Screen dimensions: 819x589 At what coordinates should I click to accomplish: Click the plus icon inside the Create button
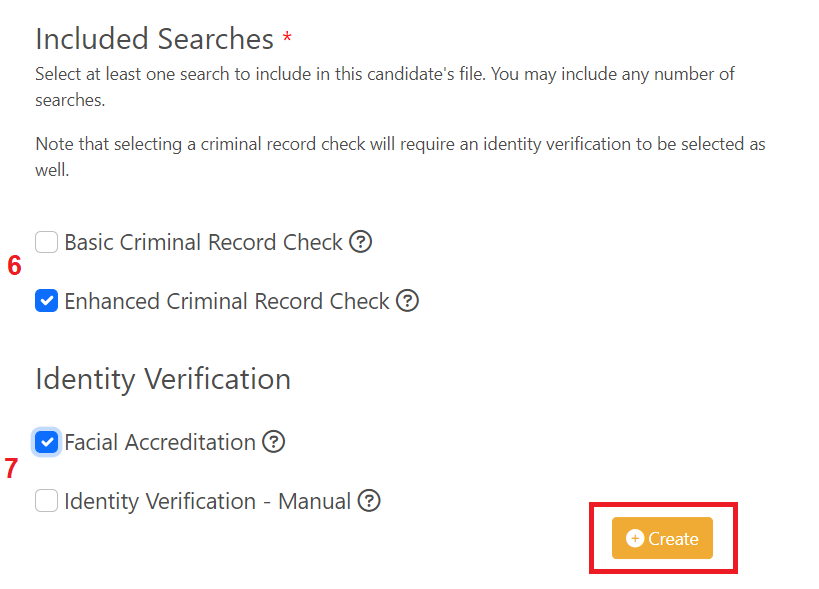coord(635,538)
